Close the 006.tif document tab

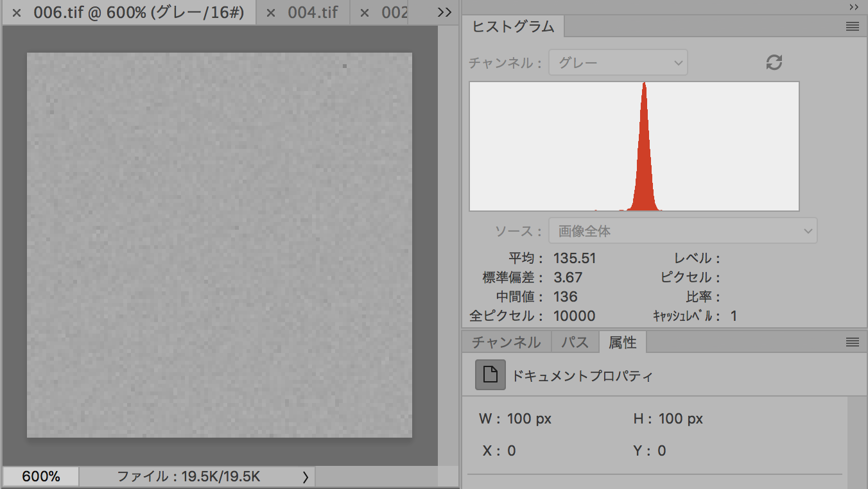point(17,13)
